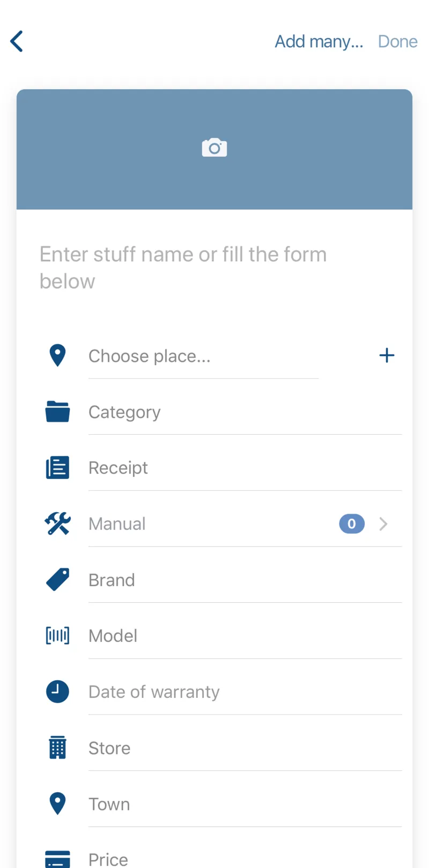Add a new place with plus button
429x868 pixels.
point(387,355)
